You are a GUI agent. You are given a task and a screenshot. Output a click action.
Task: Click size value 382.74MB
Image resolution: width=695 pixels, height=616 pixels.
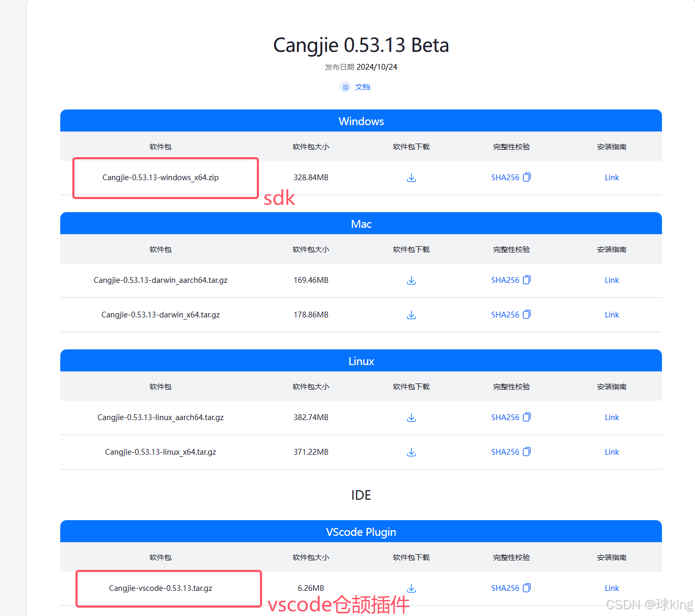[x=311, y=417]
